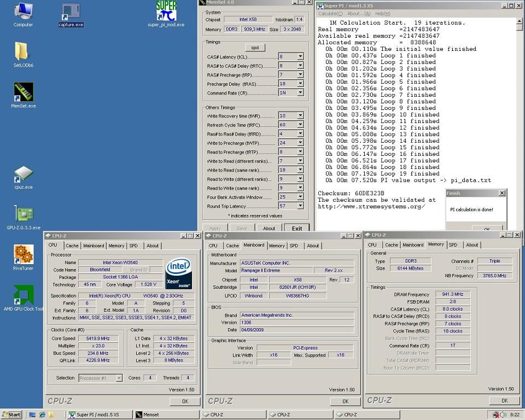
Task: Expand RAS# to CAS# Delay dropdown
Action: coord(300,65)
